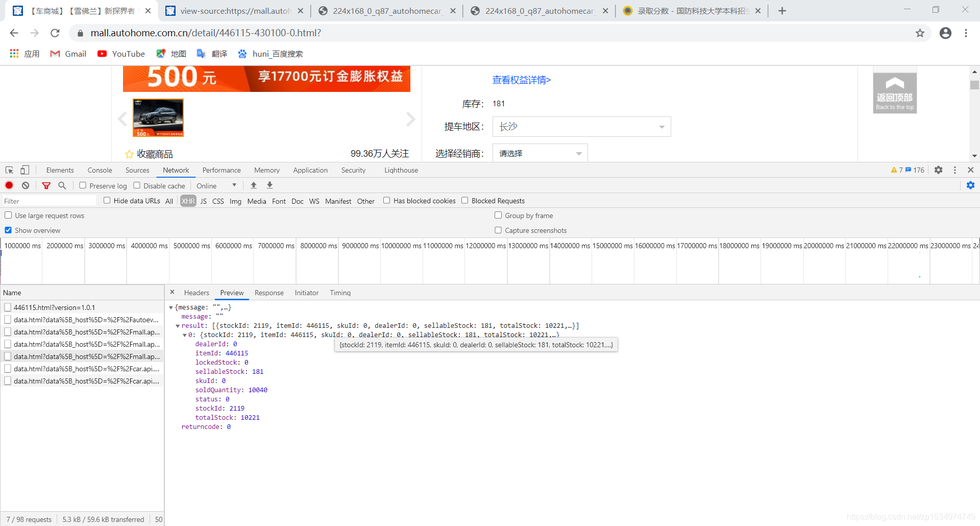Enable Use large request rows
This screenshot has width=980, height=526.
pos(8,215)
